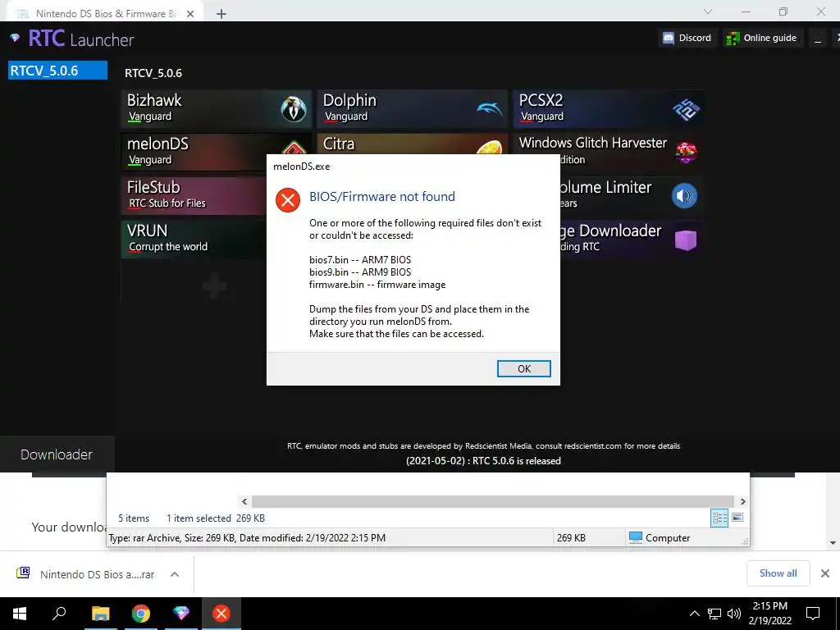The width and height of the screenshot is (840, 630).
Task: Switch Explorer to large icons view
Action: click(x=737, y=518)
